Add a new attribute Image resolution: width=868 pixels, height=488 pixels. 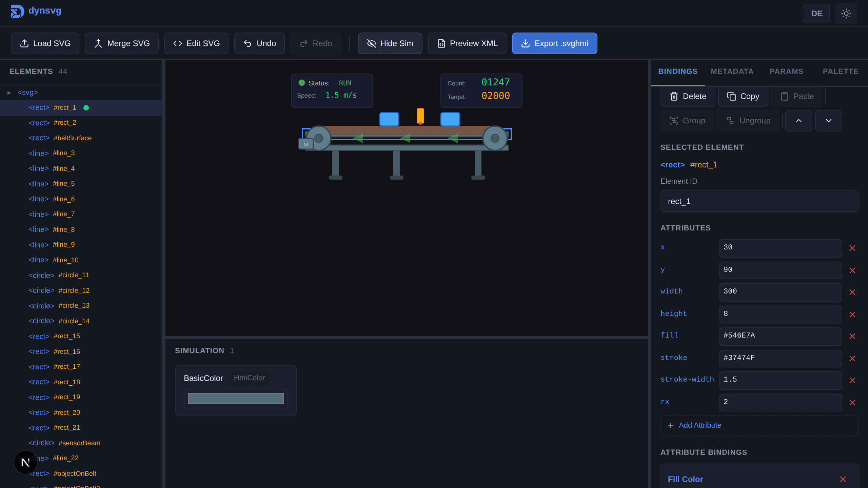point(694,425)
